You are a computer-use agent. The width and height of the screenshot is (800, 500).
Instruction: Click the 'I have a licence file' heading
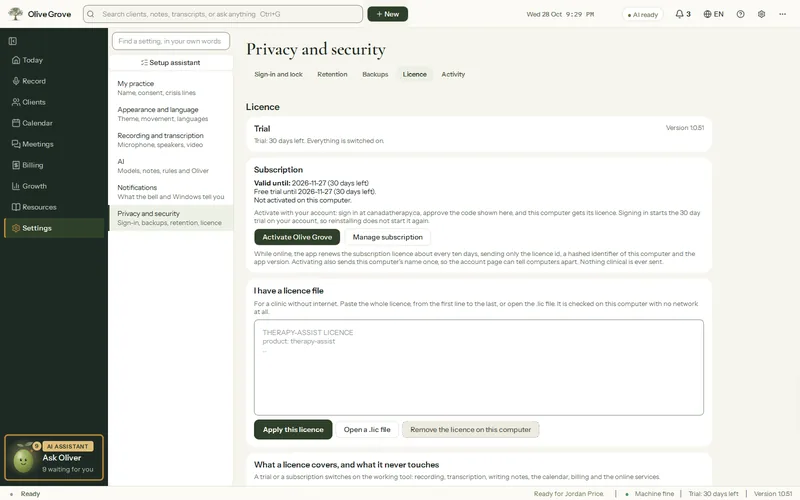pyautogui.click(x=289, y=290)
